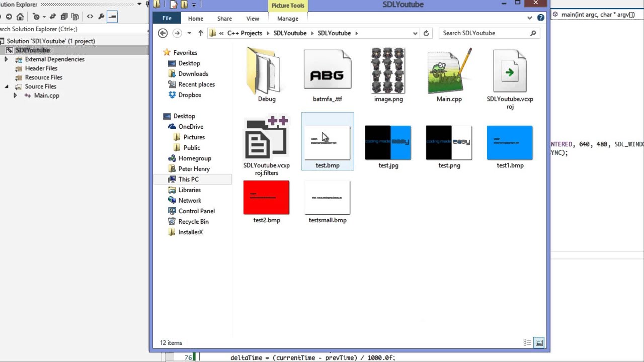Image resolution: width=644 pixels, height=362 pixels.
Task: Click the Picture Tools contextual tab
Action: pos(288,6)
